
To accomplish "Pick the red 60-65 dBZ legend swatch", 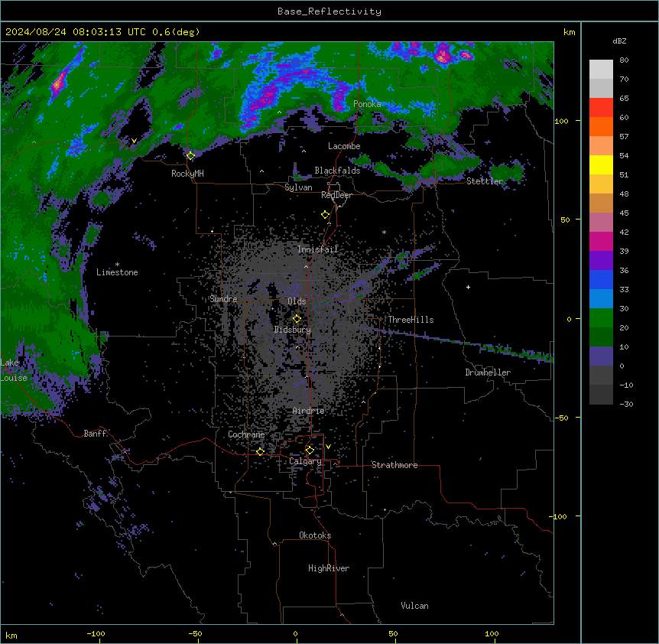I will click(601, 107).
